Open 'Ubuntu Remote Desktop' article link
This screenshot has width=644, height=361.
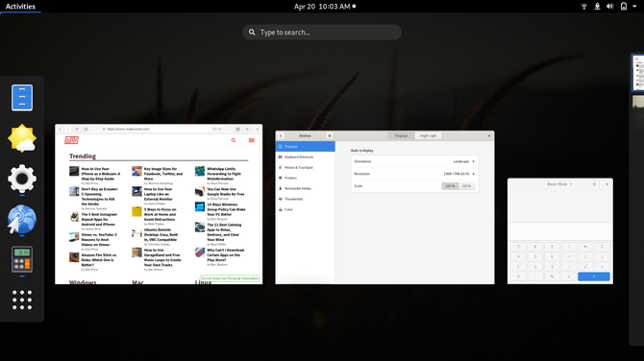[x=161, y=234]
